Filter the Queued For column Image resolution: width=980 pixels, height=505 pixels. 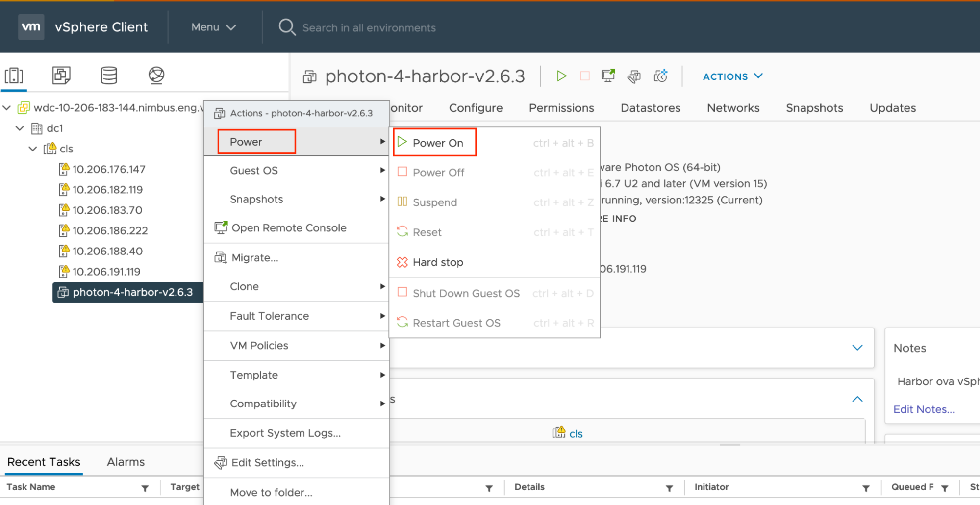coord(945,488)
